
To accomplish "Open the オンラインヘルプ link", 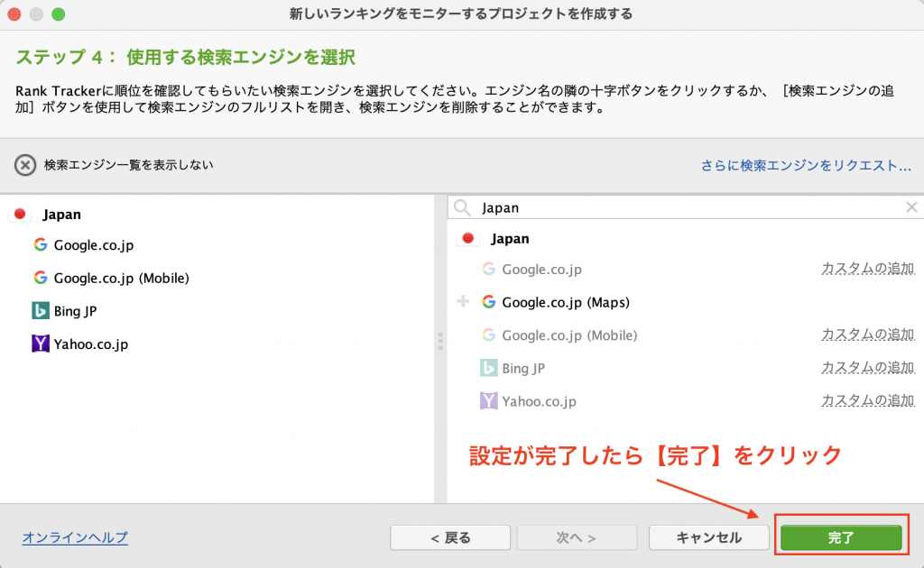I will point(75,537).
